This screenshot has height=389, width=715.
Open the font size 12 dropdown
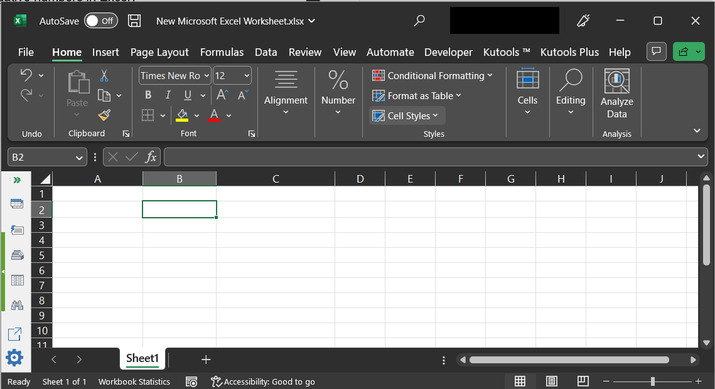click(246, 76)
